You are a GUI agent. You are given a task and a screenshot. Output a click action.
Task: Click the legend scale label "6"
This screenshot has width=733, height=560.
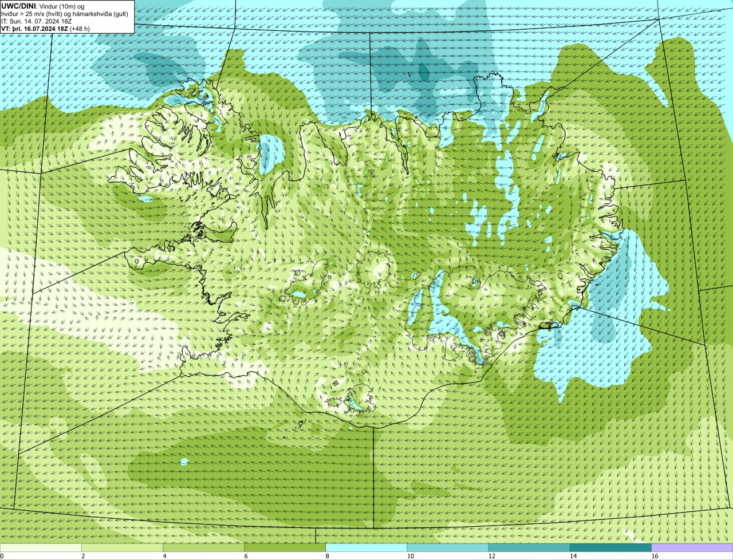(x=246, y=556)
